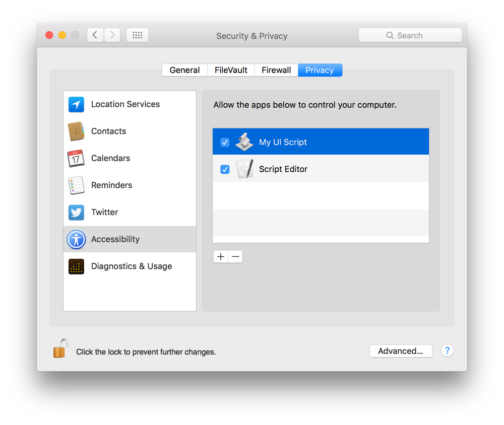Switch to the General tab
Image resolution: width=504 pixels, height=425 pixels.
coord(184,70)
